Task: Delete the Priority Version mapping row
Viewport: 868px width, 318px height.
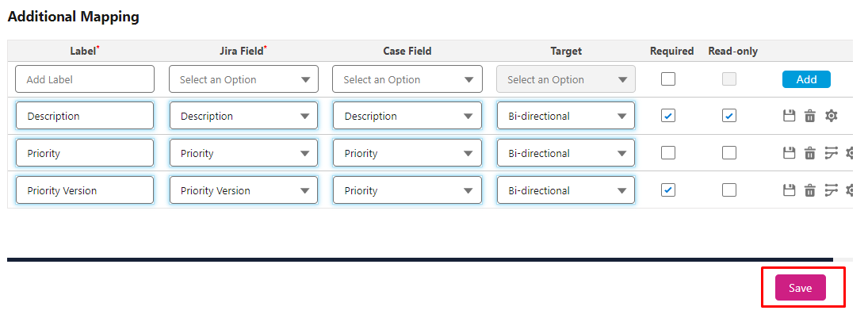Action: pos(810,190)
